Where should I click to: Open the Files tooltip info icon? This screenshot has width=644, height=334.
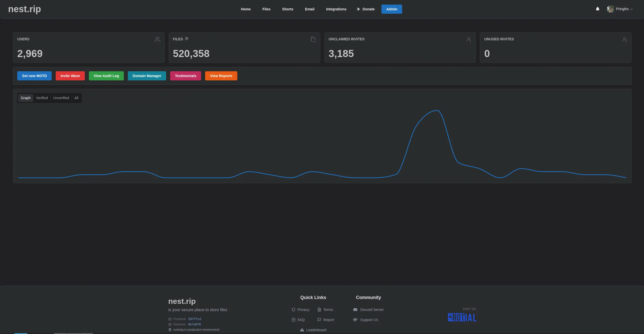[187, 39]
